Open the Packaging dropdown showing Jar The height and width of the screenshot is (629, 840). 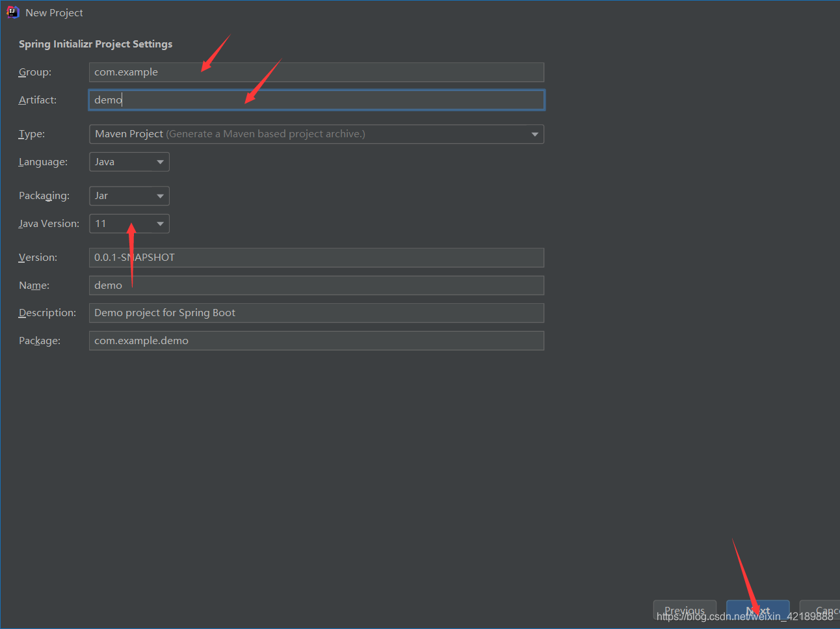(x=129, y=196)
